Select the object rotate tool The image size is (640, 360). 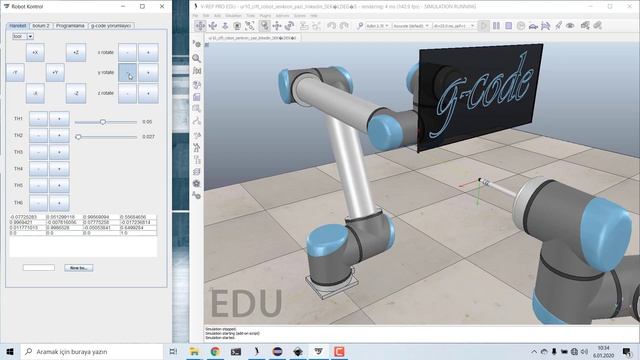click(289, 26)
